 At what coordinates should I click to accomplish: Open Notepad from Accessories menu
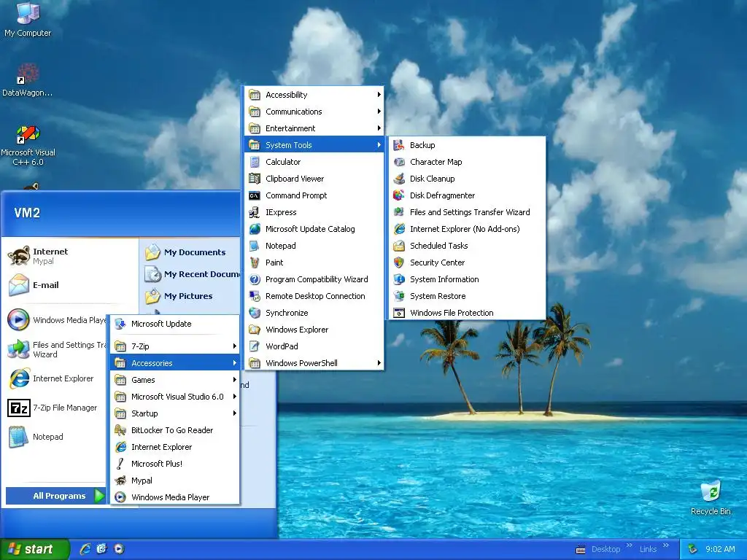[314, 246]
